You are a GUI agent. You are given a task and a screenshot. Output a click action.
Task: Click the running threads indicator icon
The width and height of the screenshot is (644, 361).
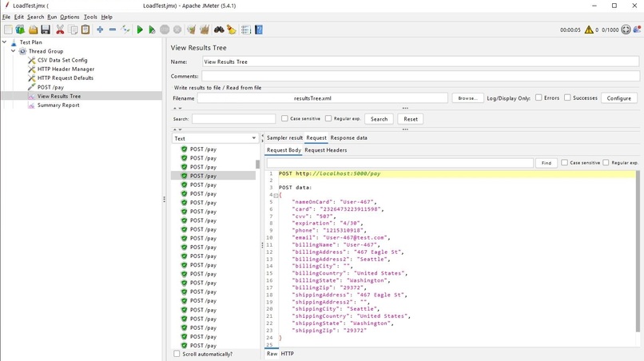tap(626, 30)
